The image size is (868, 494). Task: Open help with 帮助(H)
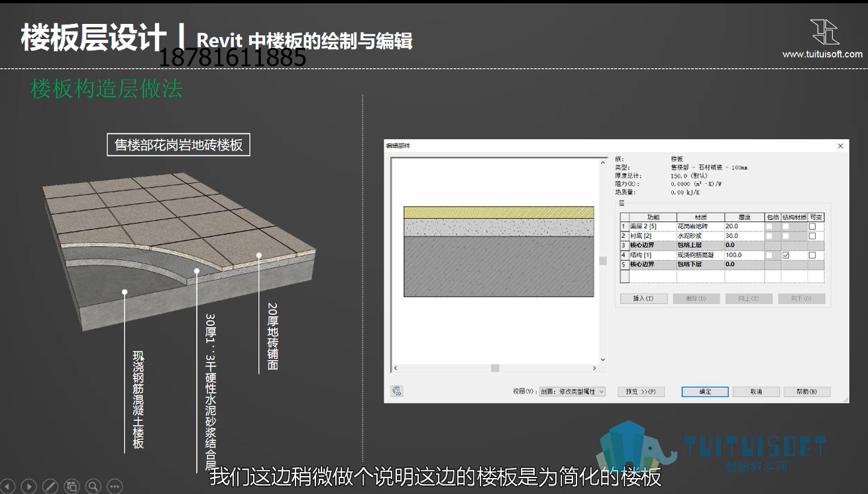coord(807,392)
